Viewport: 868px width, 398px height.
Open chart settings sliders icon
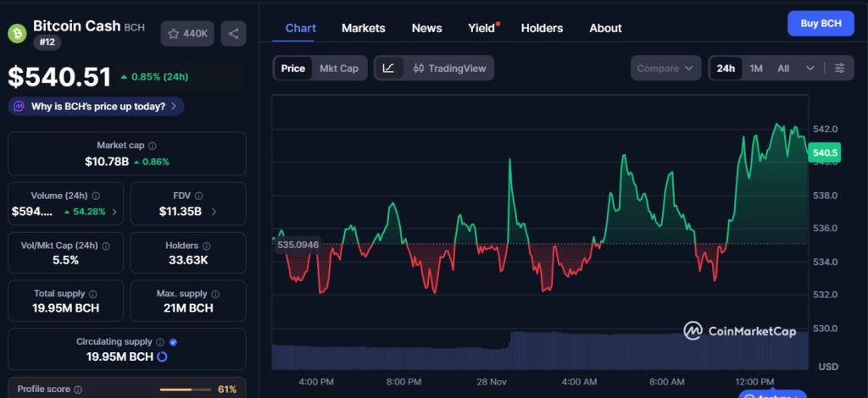pyautogui.click(x=839, y=69)
